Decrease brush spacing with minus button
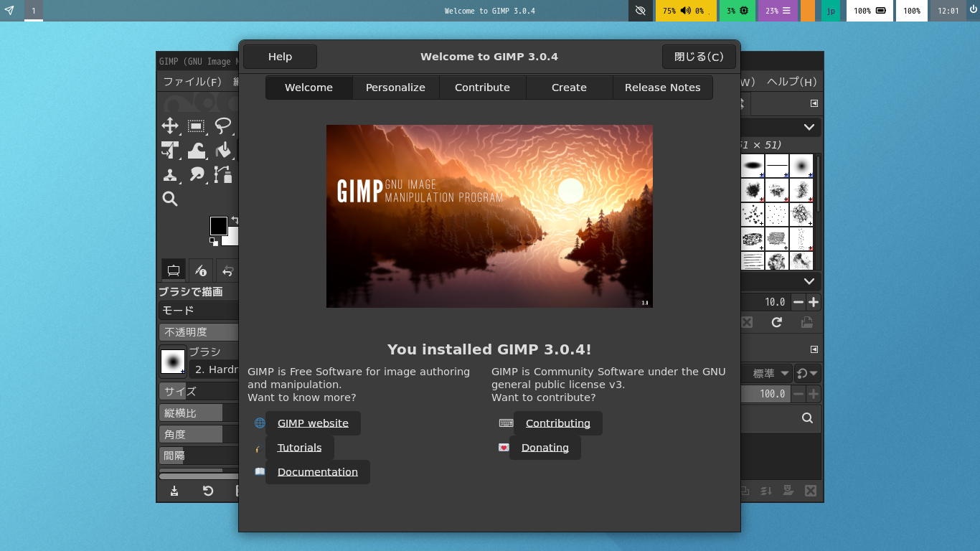This screenshot has height=551, width=980. coord(798,302)
